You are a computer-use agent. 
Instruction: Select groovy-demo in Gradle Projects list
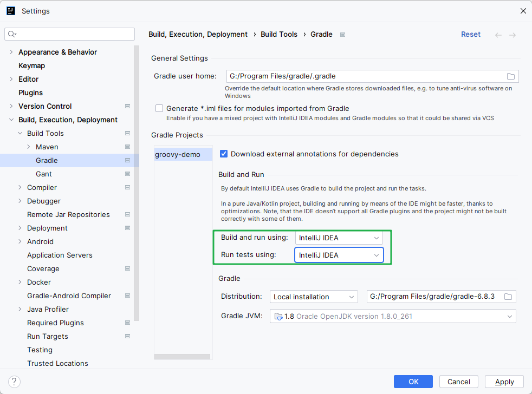click(x=184, y=155)
